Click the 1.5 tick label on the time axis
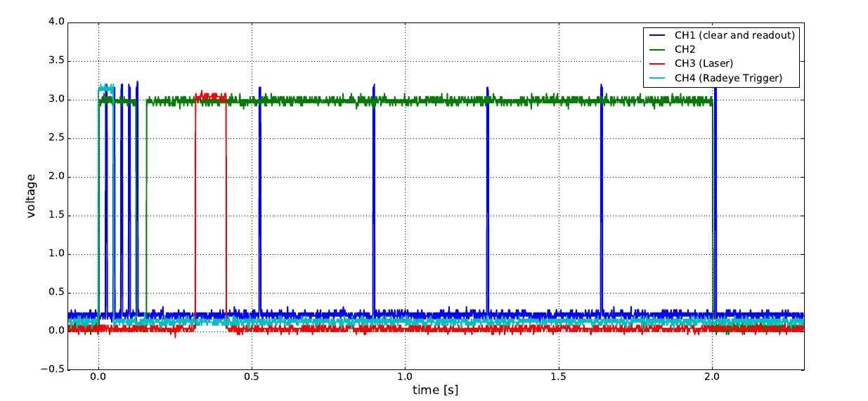868x401 pixels. pos(559,377)
